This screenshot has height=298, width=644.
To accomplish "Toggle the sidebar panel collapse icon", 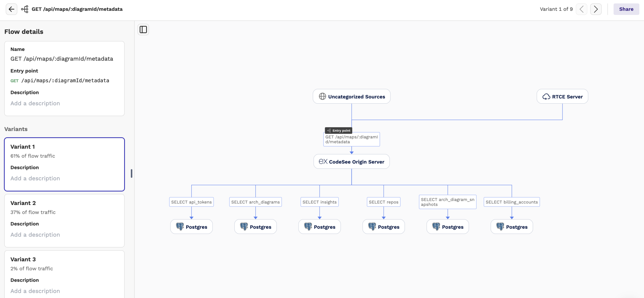I will (143, 30).
